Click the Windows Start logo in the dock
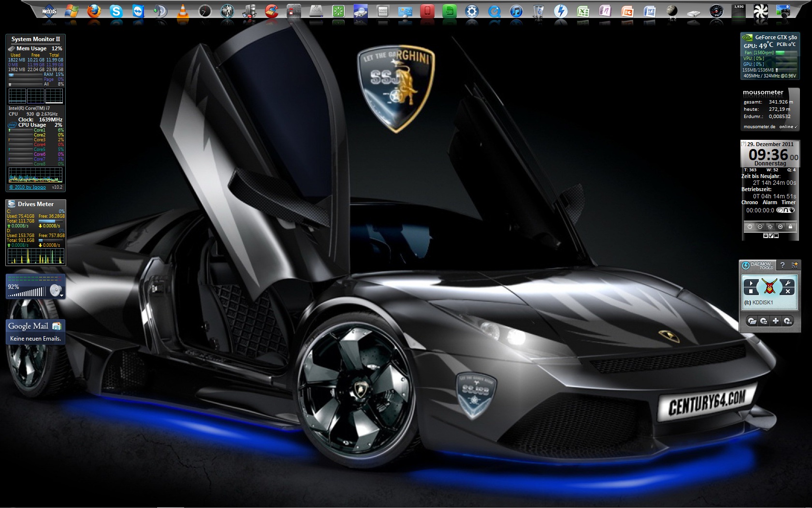The width and height of the screenshot is (812, 508). pyautogui.click(x=72, y=11)
